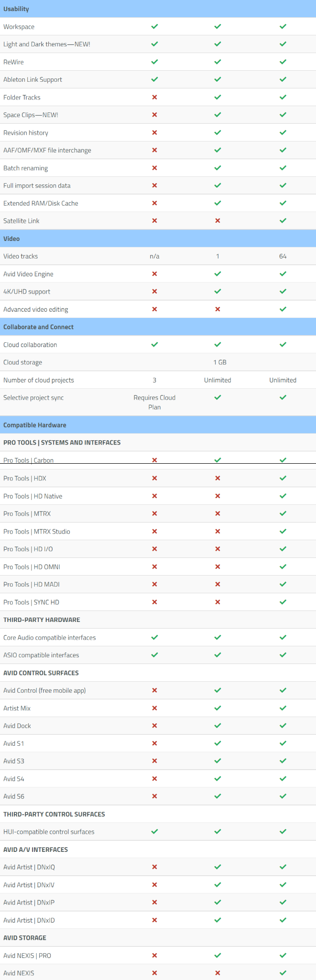Click the Usability section header

pyautogui.click(x=16, y=9)
